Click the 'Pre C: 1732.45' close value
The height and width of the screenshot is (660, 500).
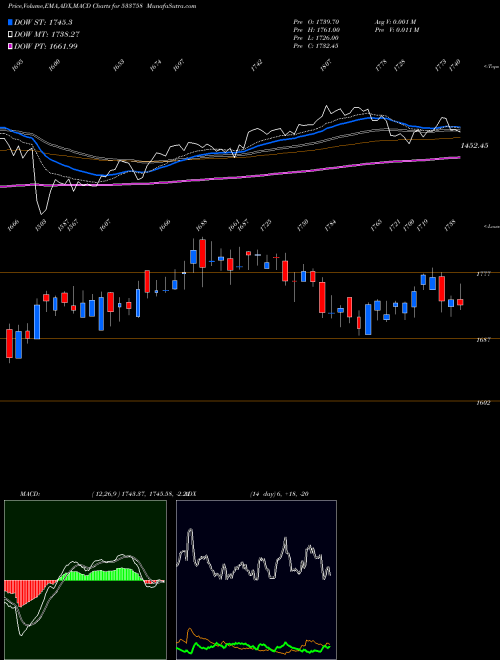(316, 46)
